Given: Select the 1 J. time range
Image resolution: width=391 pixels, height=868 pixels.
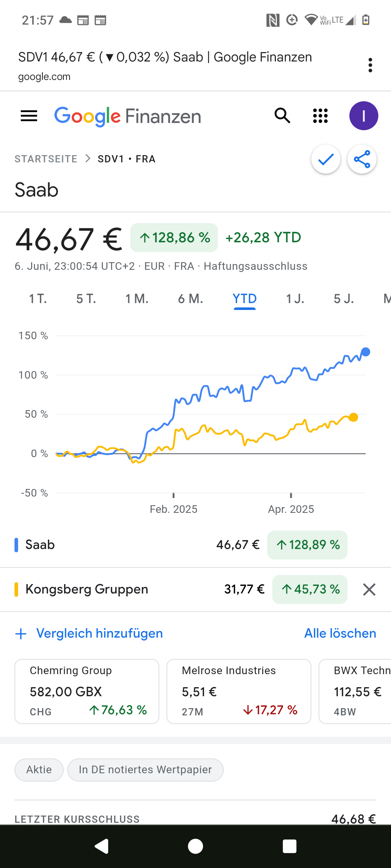Looking at the screenshot, I should point(295,299).
